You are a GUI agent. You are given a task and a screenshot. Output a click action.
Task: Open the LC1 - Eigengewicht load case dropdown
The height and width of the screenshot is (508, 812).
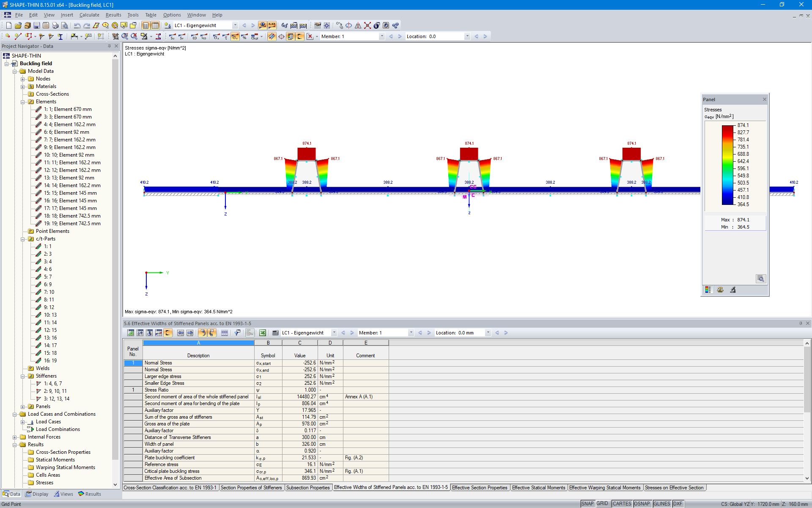235,25
